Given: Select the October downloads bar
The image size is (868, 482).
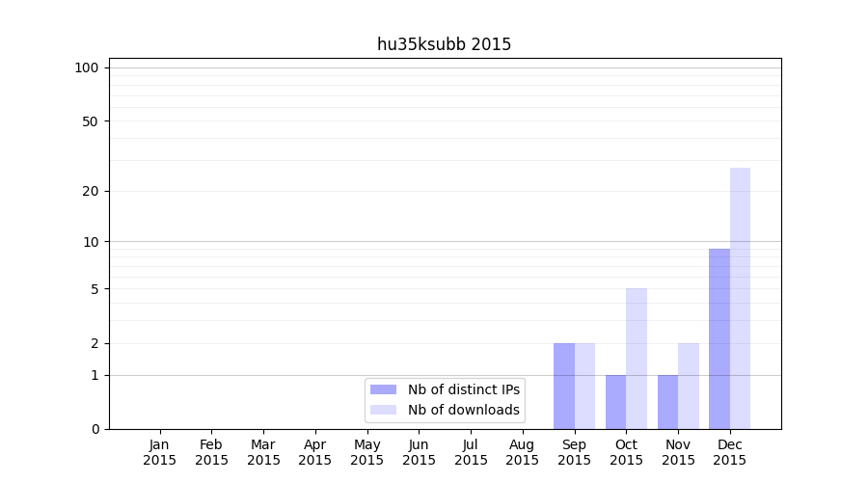Looking at the screenshot, I should coord(637,359).
